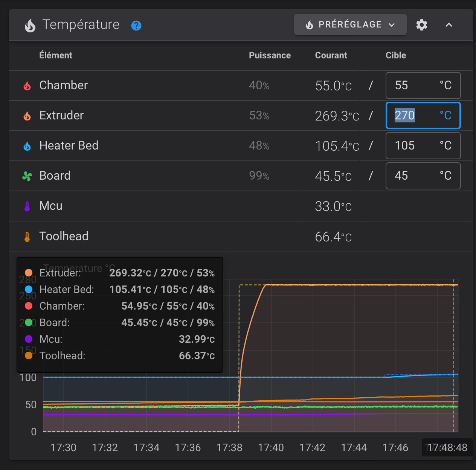Click the Chamber red flame icon
Image resolution: width=476 pixels, height=470 pixels.
click(27, 86)
